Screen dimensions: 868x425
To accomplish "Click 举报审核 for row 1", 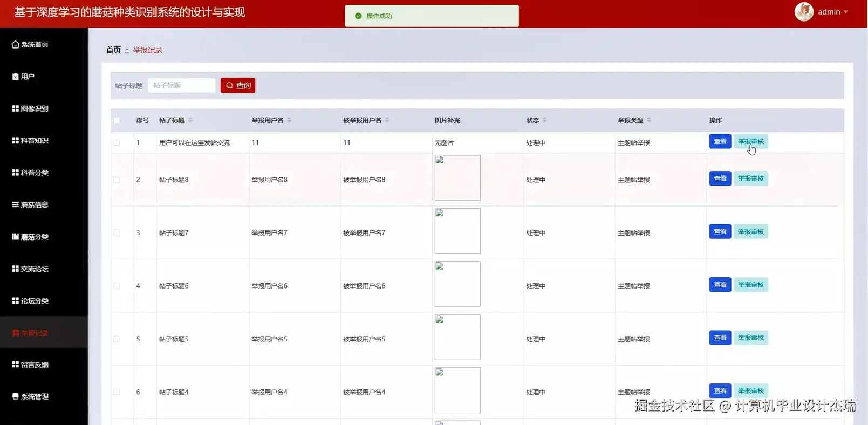I will [x=751, y=141].
